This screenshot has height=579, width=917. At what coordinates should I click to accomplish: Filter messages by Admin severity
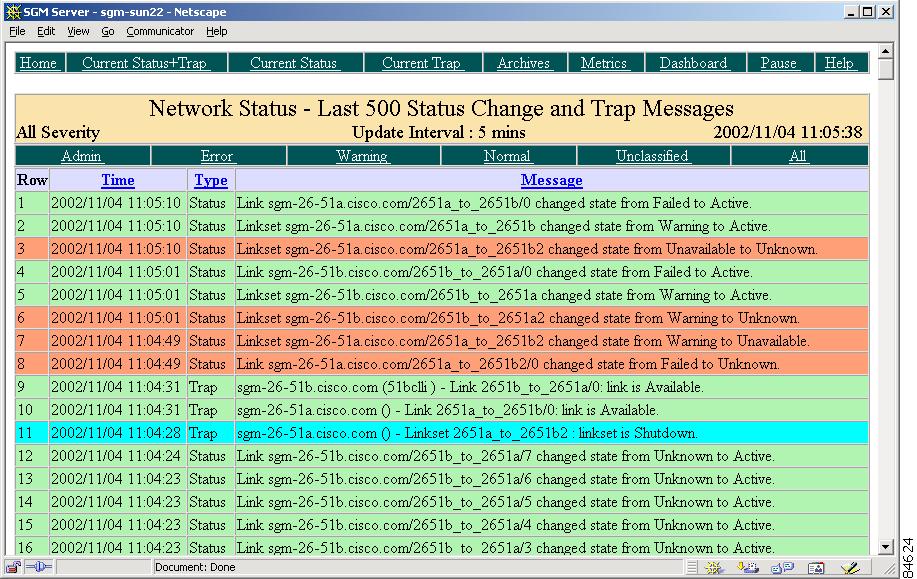coord(81,156)
